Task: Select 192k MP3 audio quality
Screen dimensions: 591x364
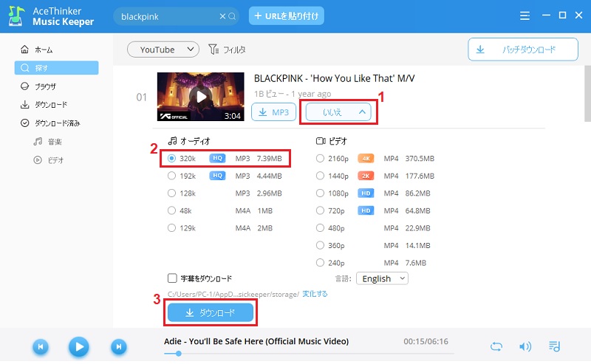Action: (x=171, y=176)
